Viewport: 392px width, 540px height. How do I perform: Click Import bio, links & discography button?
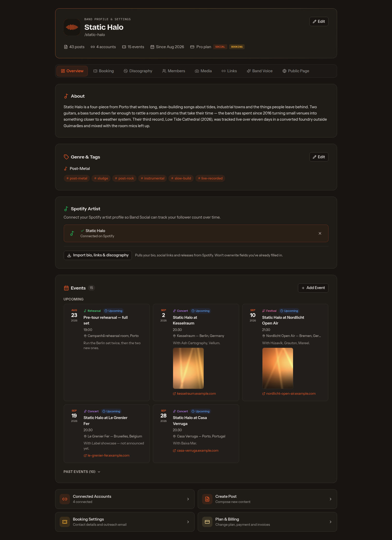[98, 255]
